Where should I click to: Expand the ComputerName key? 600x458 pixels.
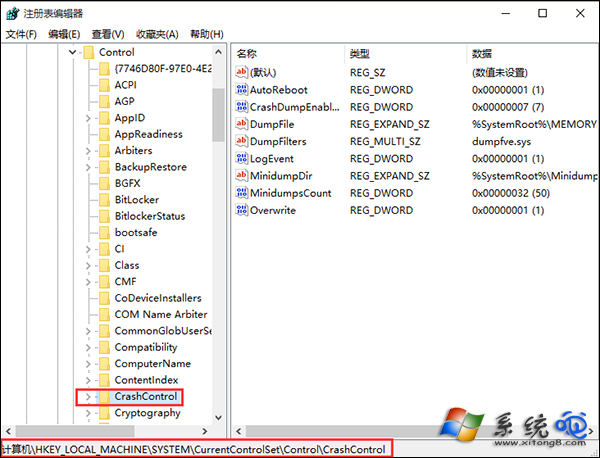coord(88,364)
